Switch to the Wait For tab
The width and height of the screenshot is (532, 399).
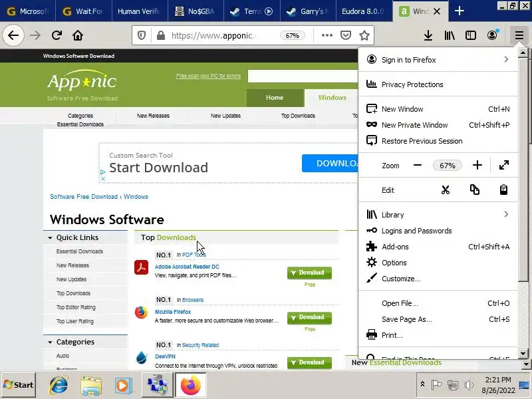(x=84, y=11)
